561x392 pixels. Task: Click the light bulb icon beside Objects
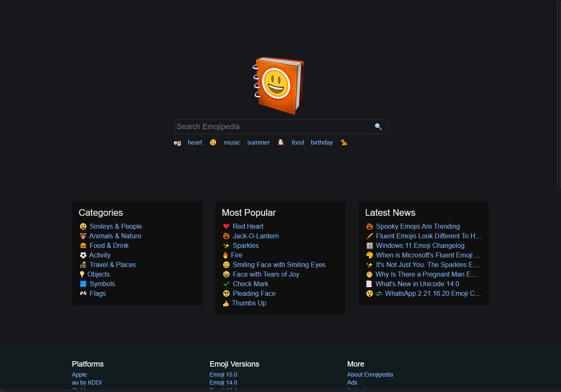[82, 275]
